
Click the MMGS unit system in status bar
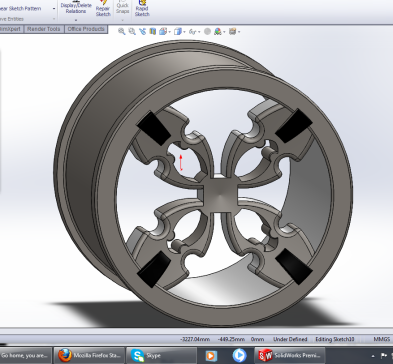coord(381,339)
